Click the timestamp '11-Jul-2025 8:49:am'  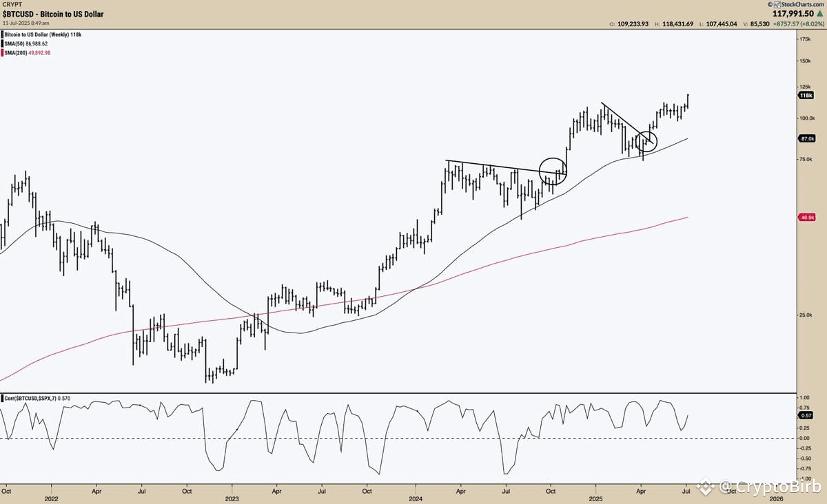25,23
